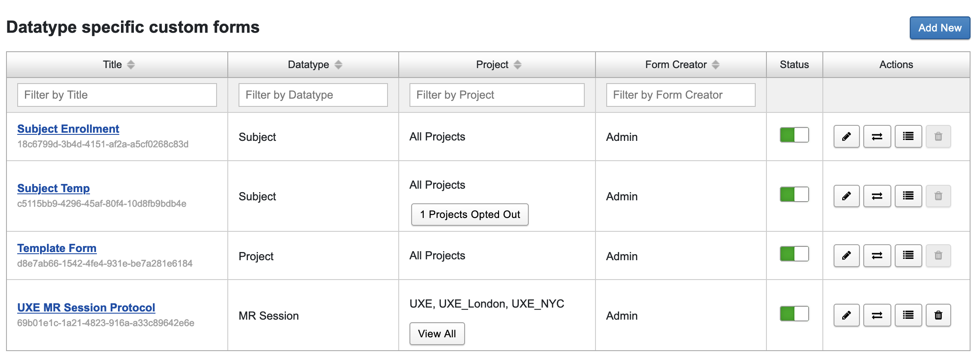Screen dimensions: 980x361
Task: Click View All projects for UXE MR Session Protocol
Action: [437, 333]
